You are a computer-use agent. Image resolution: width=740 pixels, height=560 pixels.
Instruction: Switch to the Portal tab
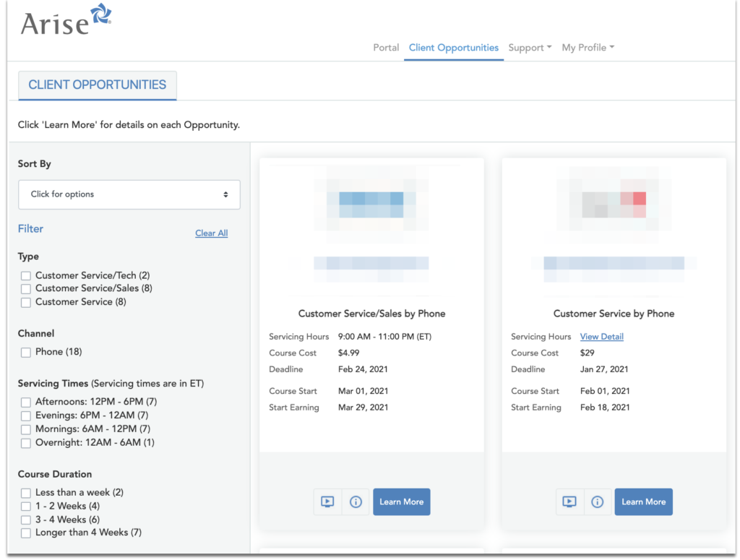[386, 47]
